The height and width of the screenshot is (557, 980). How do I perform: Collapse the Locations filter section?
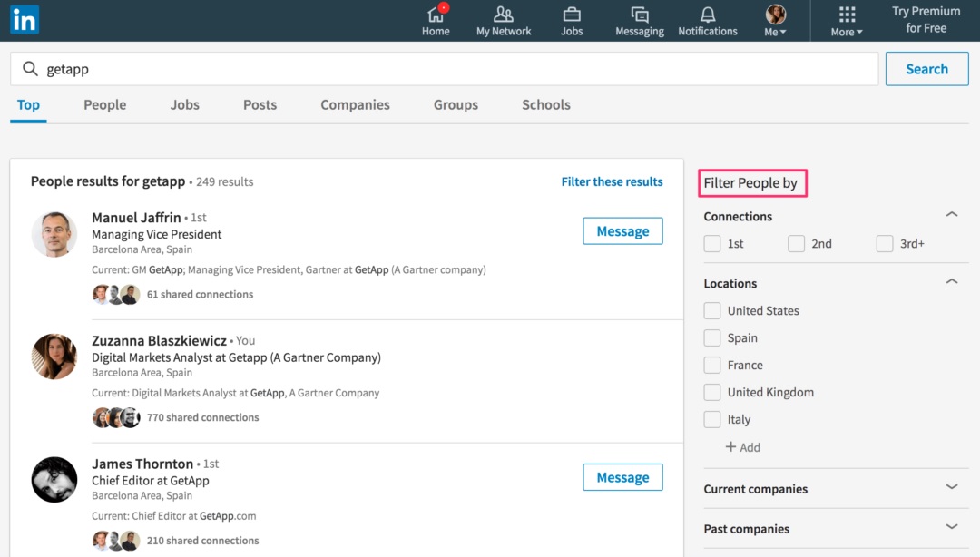(x=952, y=281)
